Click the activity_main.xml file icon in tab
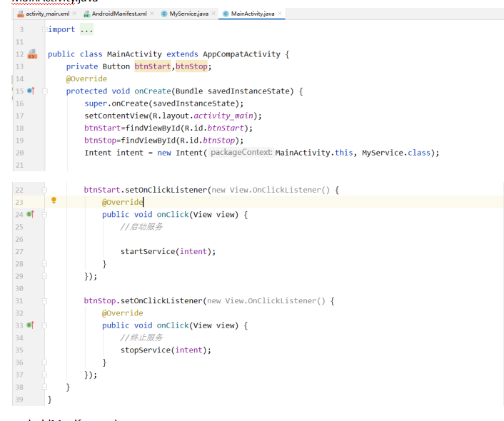Screen dimensions: 504x421 [x=21, y=14]
